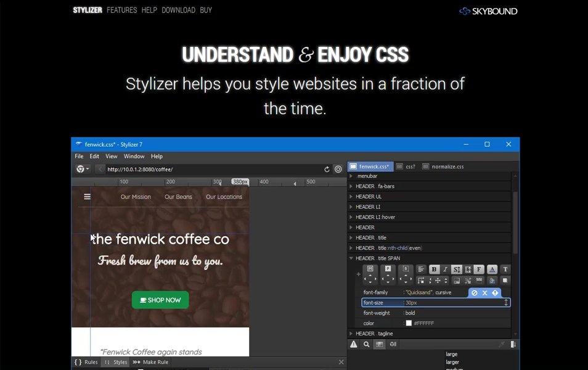Expand the HEADER LI:hover rule
This screenshot has height=370, width=588.
(351, 217)
